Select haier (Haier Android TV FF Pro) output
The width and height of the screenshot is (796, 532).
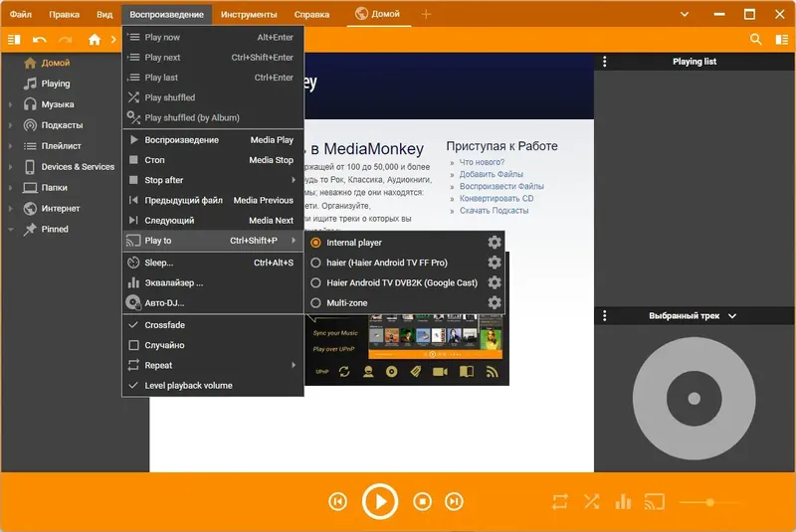[315, 263]
